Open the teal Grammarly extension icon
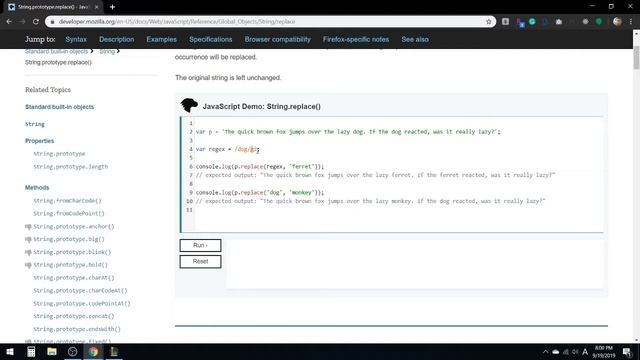Image resolution: width=640 pixels, height=360 pixels. 532,22
